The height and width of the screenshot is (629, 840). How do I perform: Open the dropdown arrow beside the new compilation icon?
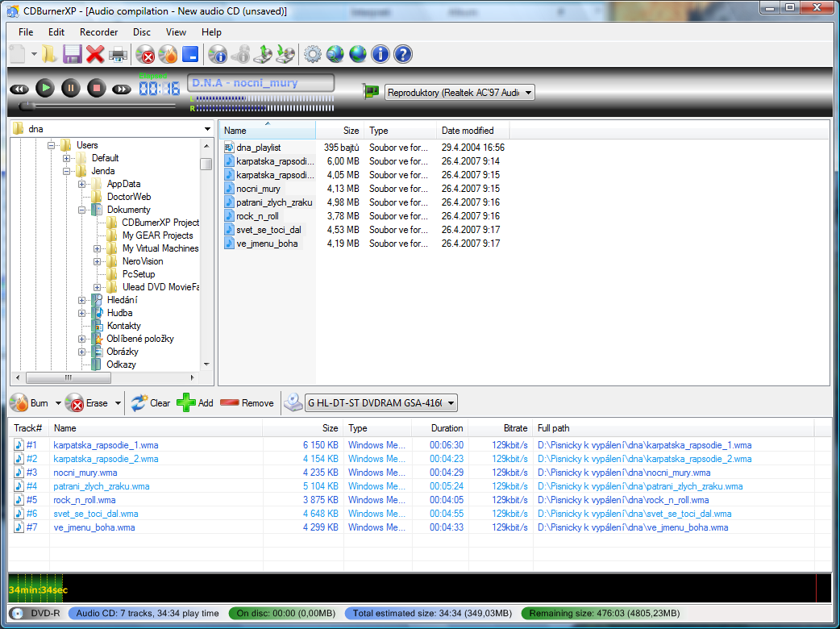pos(34,54)
